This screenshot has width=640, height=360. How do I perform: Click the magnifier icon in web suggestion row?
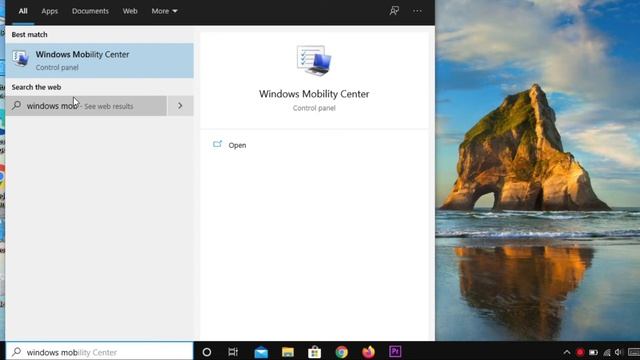tap(16, 105)
